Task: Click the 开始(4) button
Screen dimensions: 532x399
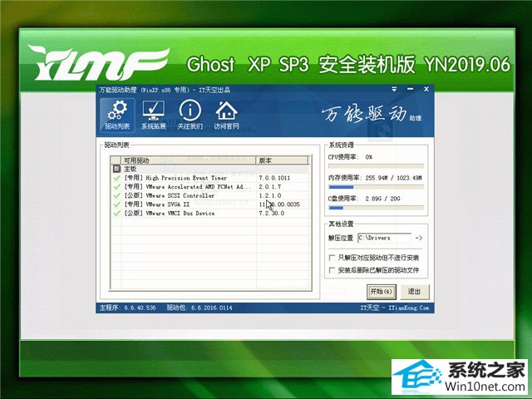Action: [x=382, y=292]
